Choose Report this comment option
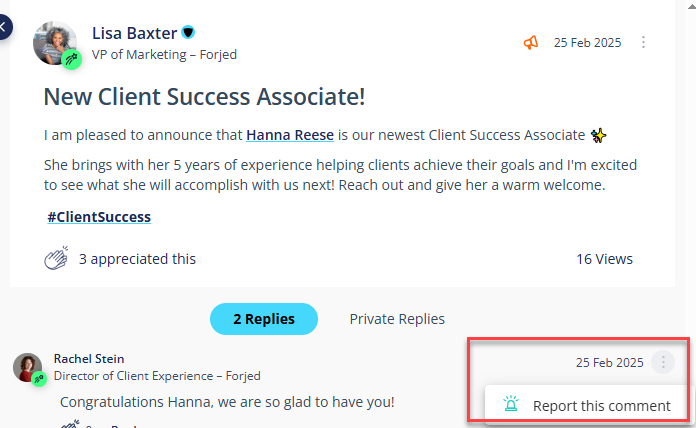The height and width of the screenshot is (428, 696). pyautogui.click(x=586, y=405)
